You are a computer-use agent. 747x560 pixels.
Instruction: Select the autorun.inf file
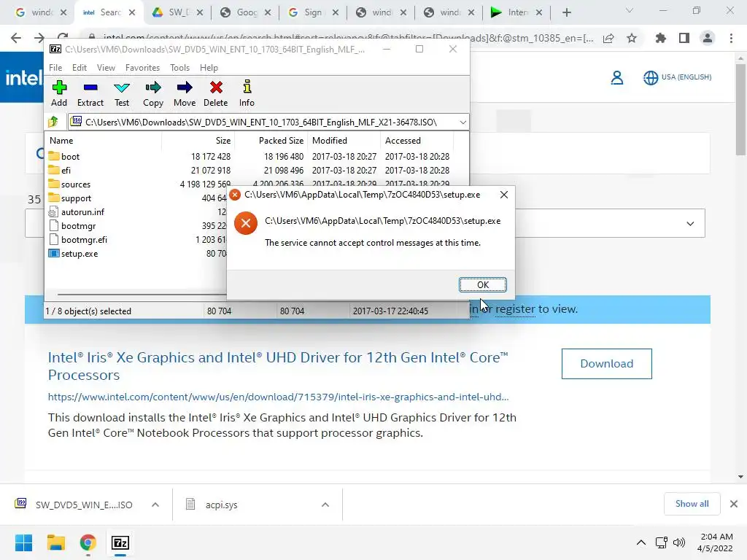pos(82,211)
